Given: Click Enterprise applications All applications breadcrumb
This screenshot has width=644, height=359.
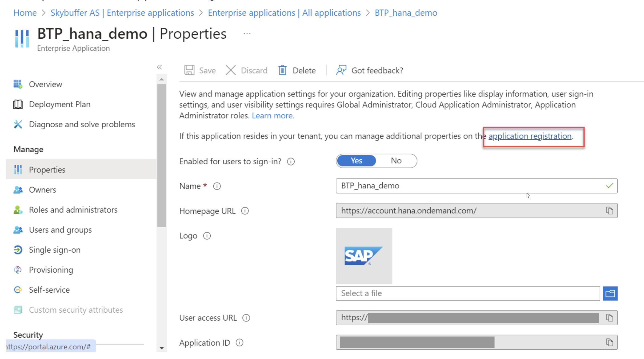Looking at the screenshot, I should click(284, 13).
